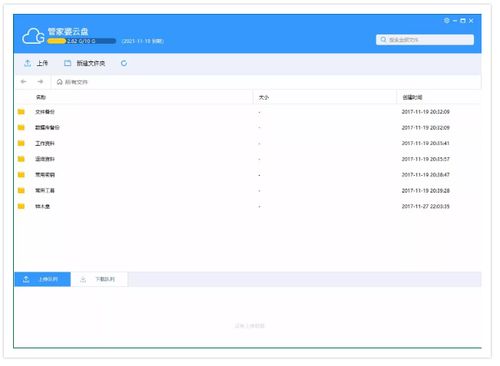Click the new folder icon beside 新建文件夹
This screenshot has width=500, height=366.
(x=68, y=63)
